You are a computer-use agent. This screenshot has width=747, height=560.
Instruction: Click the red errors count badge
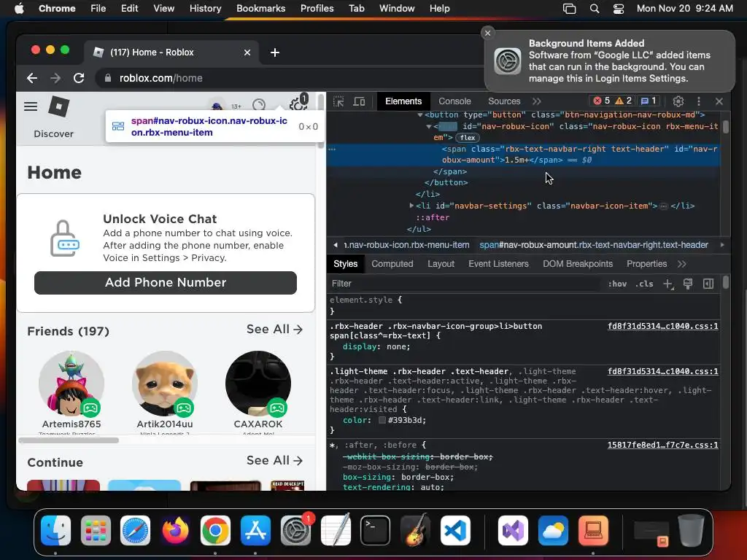click(x=601, y=101)
